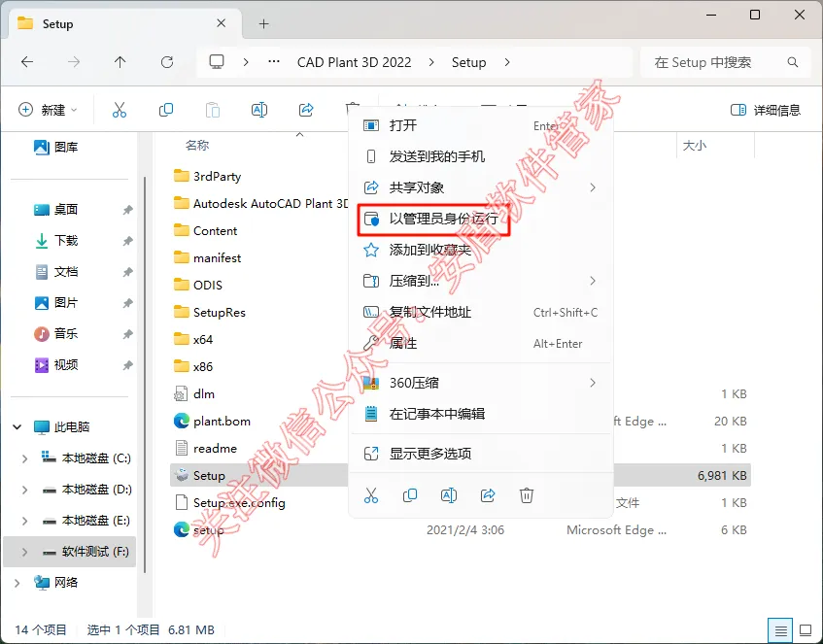Click the context menu Copy icon
Image resolution: width=823 pixels, height=644 pixels.
tap(410, 495)
